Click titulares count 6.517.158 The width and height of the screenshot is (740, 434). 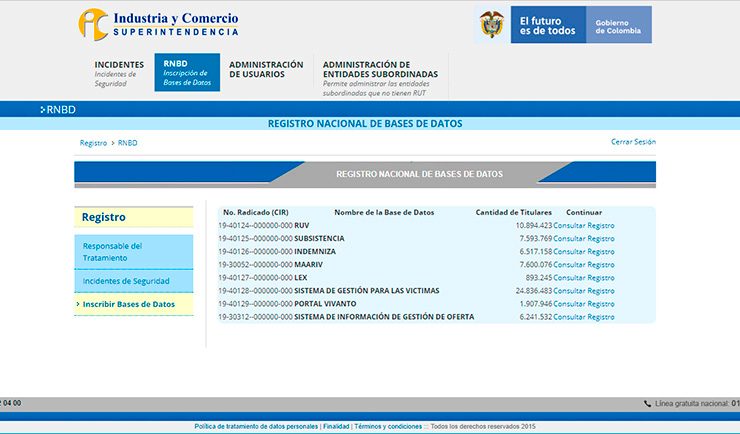(x=536, y=251)
